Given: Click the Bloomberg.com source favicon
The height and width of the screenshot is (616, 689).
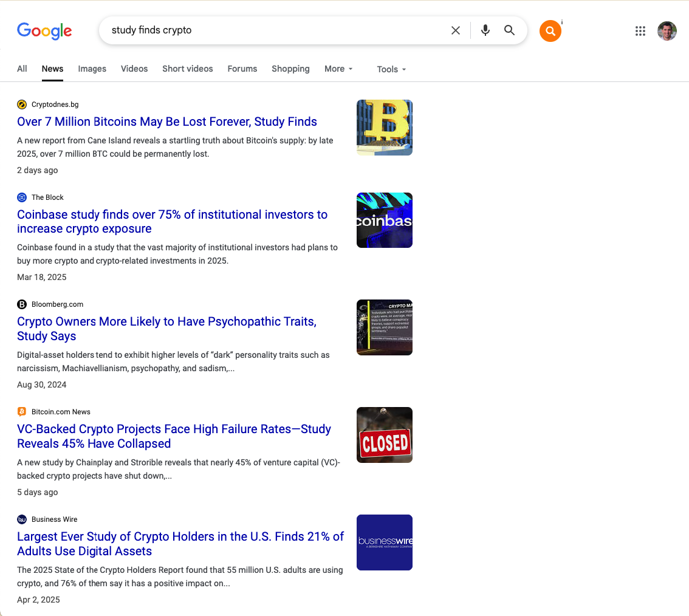Looking at the screenshot, I should 22,304.
